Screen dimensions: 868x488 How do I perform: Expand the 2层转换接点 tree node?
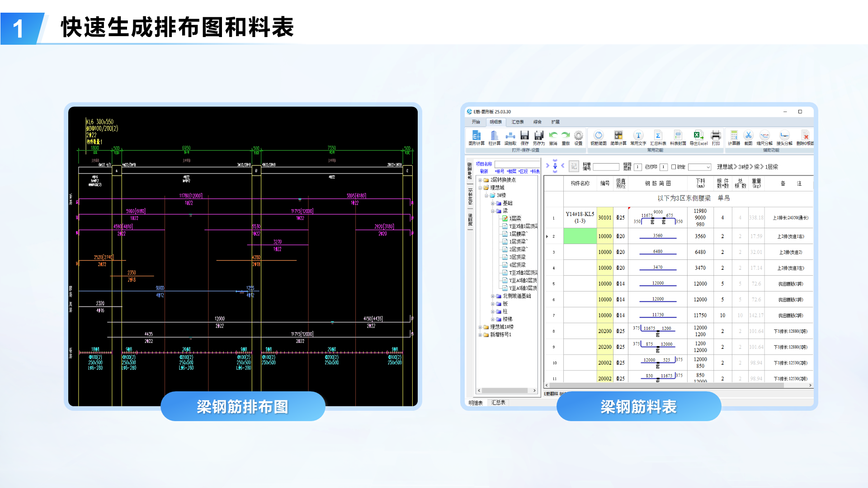pyautogui.click(x=480, y=180)
